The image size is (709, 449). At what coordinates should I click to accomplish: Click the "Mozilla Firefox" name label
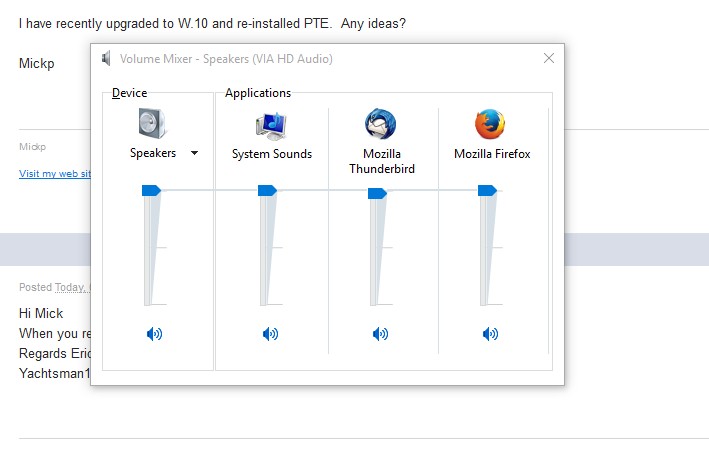pyautogui.click(x=492, y=154)
